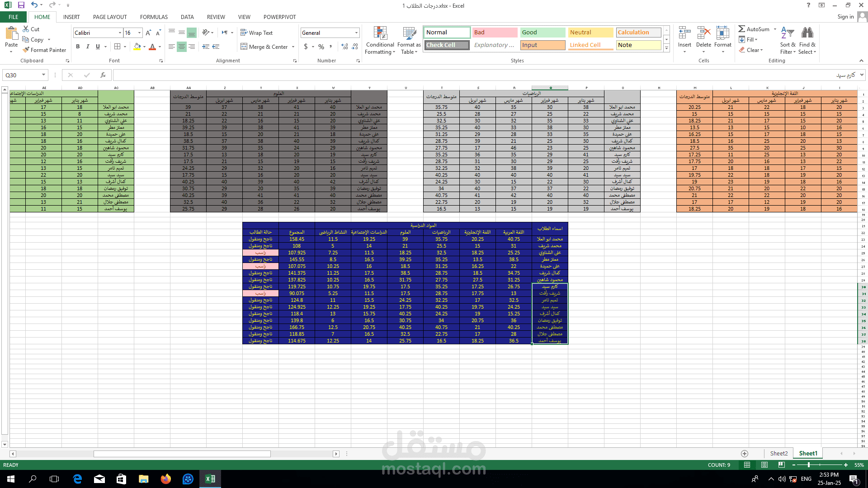Click the zoom slider handle
The image size is (868, 488).
809,465
